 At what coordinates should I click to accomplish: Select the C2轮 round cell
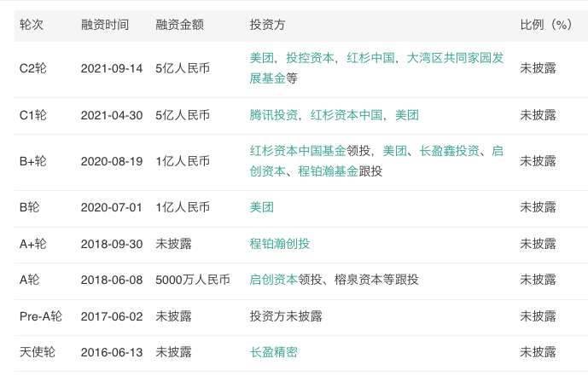point(33,68)
